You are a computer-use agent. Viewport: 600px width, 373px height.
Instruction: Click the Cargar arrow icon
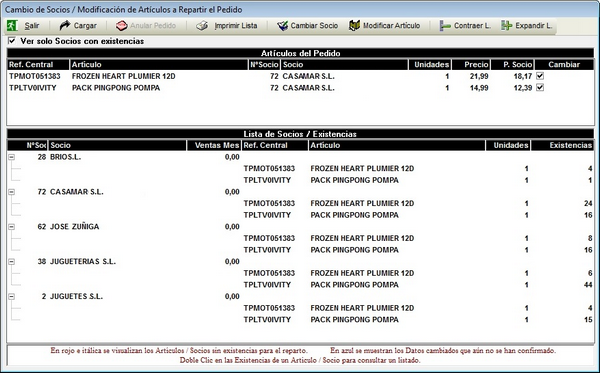[x=65, y=26]
